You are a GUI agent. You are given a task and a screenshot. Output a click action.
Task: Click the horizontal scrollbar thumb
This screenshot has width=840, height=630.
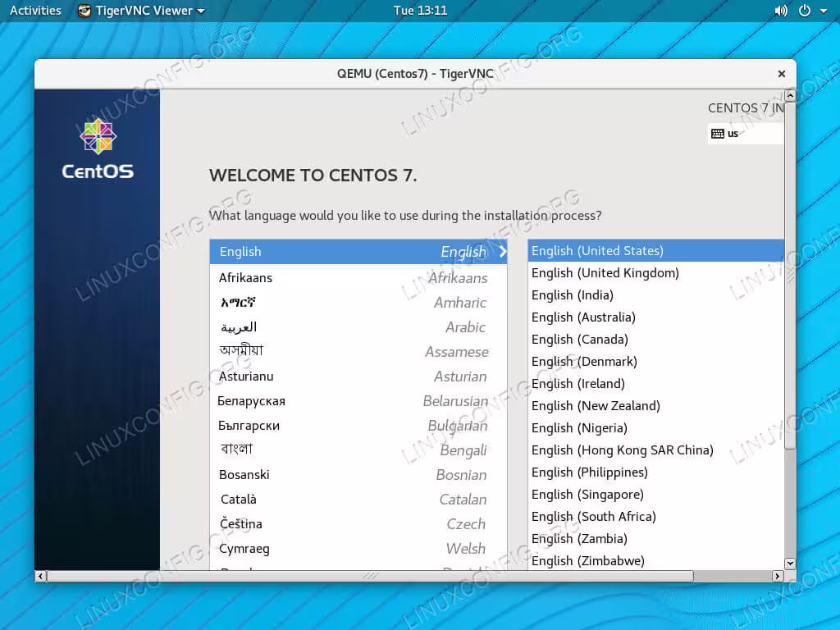click(x=370, y=577)
